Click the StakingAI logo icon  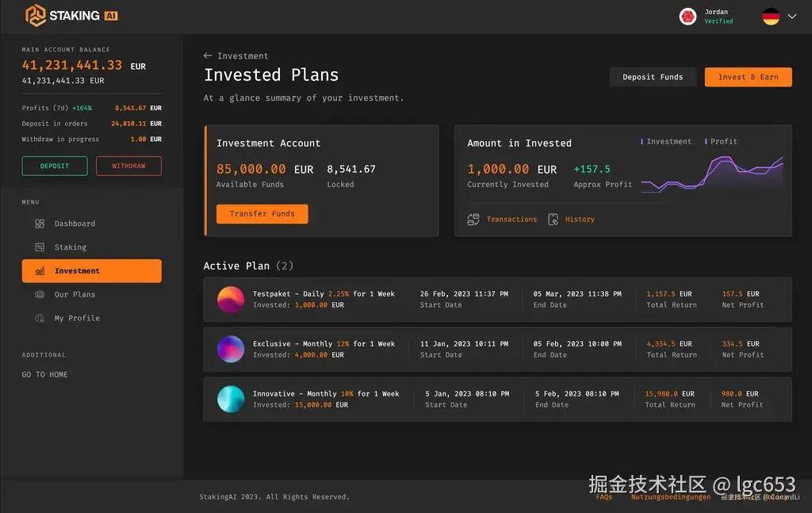(35, 16)
